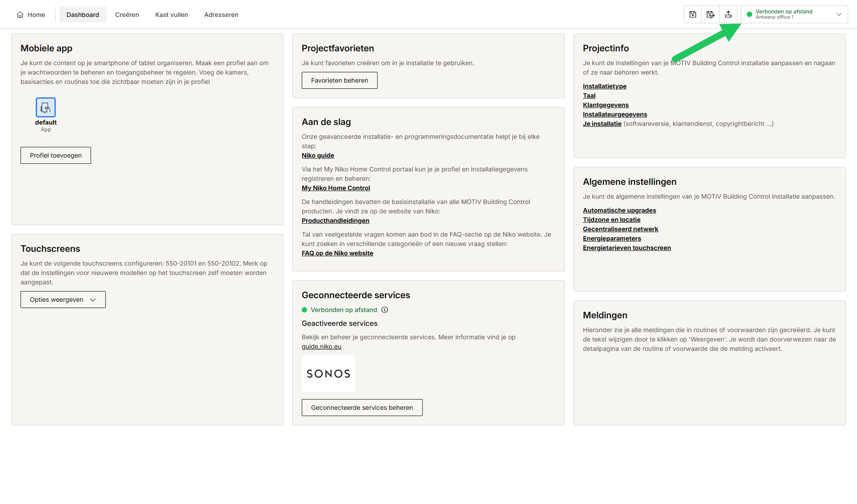Open the Creëren tab
The image size is (857, 504).
(127, 15)
